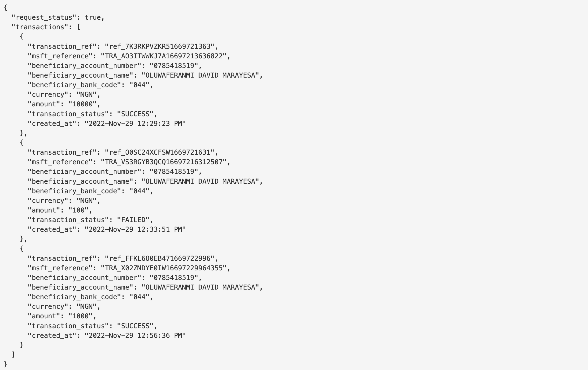Image resolution: width=588 pixels, height=370 pixels.
Task: Click the ref_7K3RKPVZKR51669721363 reference value
Action: [160, 46]
